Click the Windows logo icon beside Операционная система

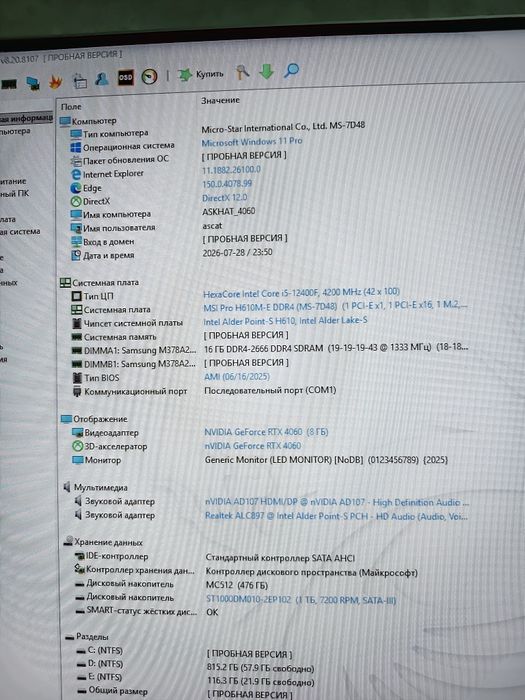pyautogui.click(x=75, y=147)
